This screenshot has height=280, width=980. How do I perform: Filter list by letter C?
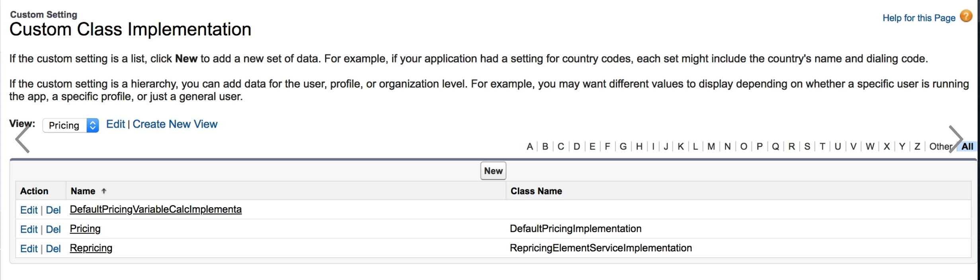[561, 146]
